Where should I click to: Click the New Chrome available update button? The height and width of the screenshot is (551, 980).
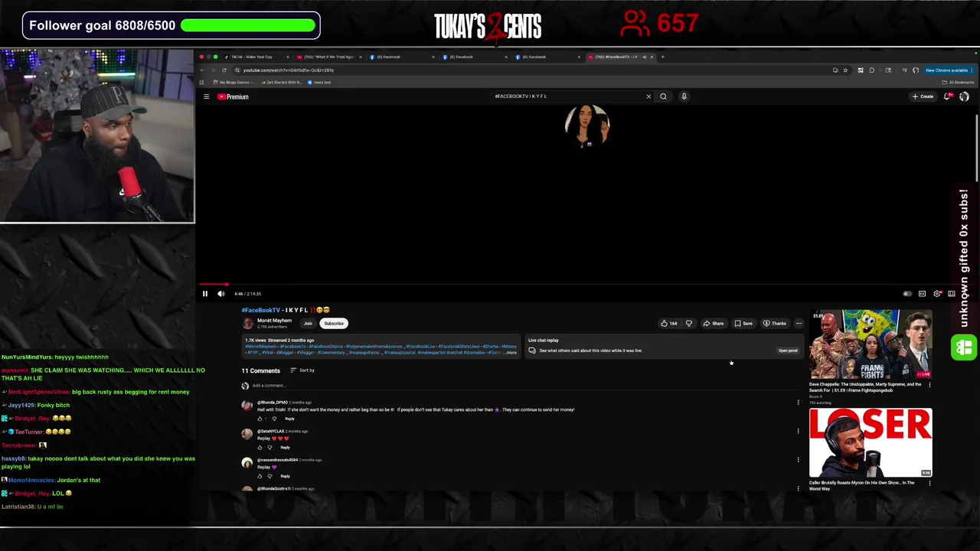949,70
